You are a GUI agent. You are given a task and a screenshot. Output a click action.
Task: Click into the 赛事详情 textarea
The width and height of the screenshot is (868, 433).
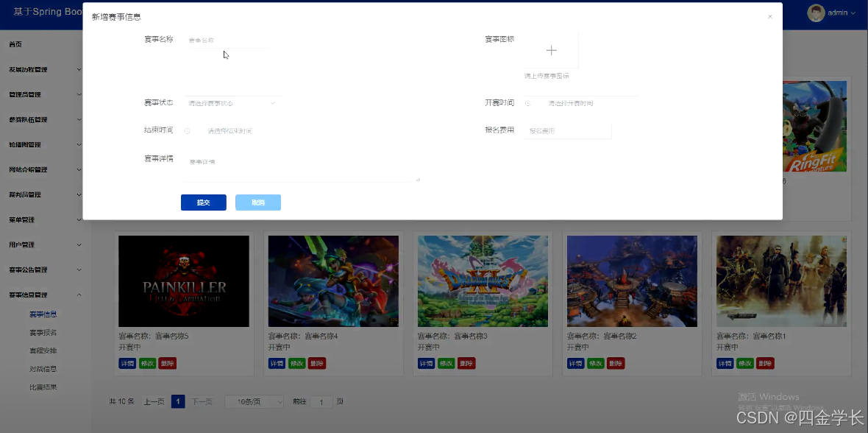click(x=302, y=168)
